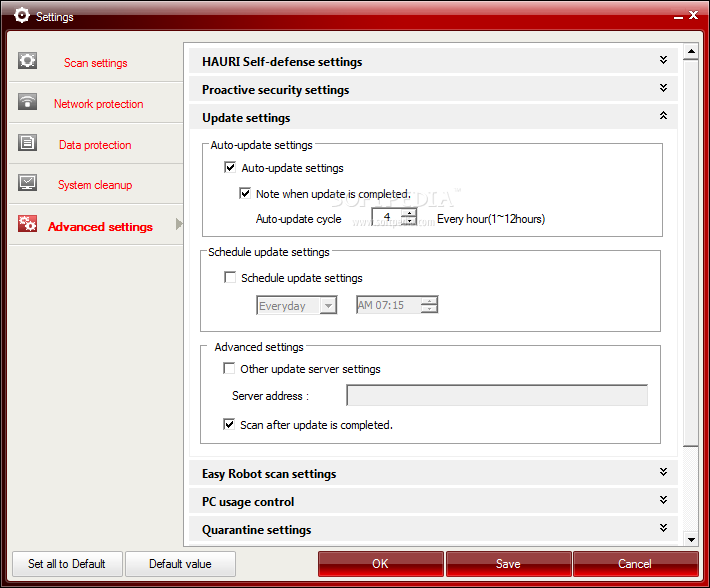Confirm with the OK button

point(380,564)
